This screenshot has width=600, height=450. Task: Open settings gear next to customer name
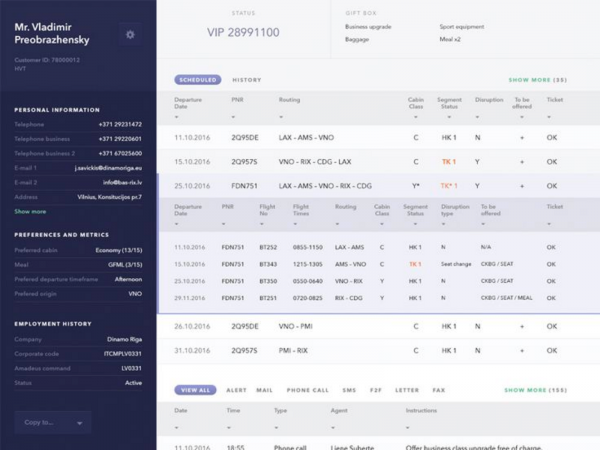pos(129,35)
